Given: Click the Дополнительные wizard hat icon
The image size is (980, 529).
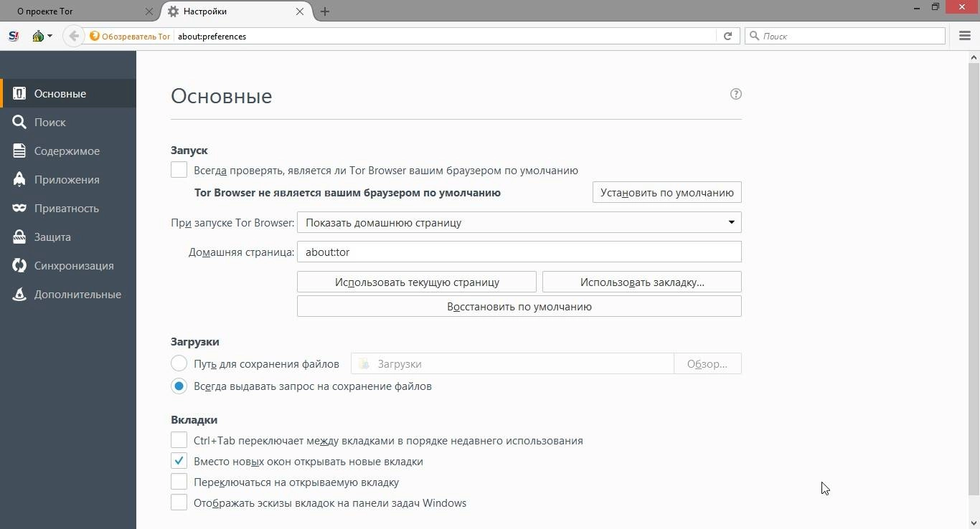Looking at the screenshot, I should (19, 294).
